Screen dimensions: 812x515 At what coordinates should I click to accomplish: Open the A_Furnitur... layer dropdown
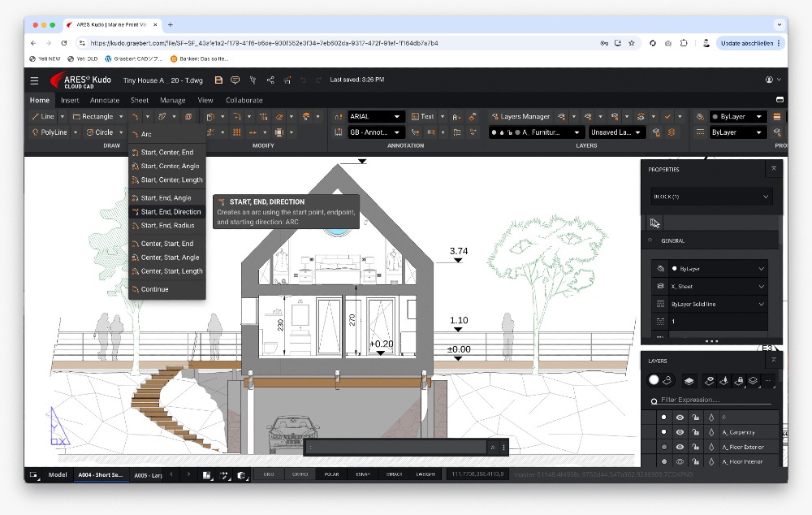(x=536, y=132)
